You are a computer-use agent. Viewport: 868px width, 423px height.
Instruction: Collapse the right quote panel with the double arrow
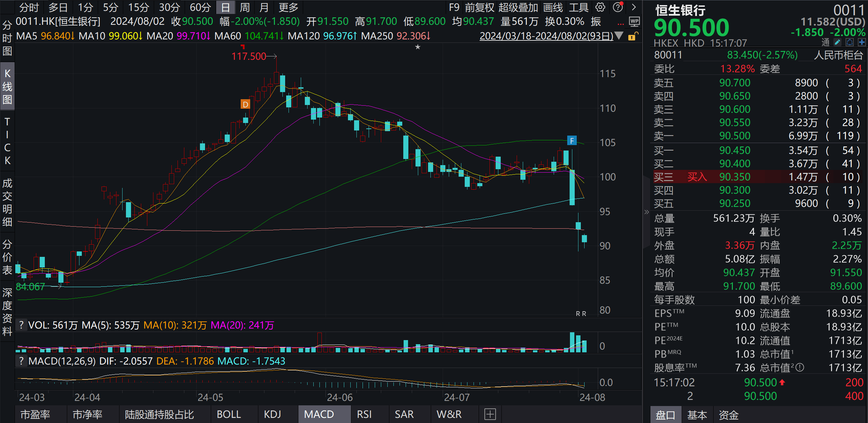click(646, 212)
